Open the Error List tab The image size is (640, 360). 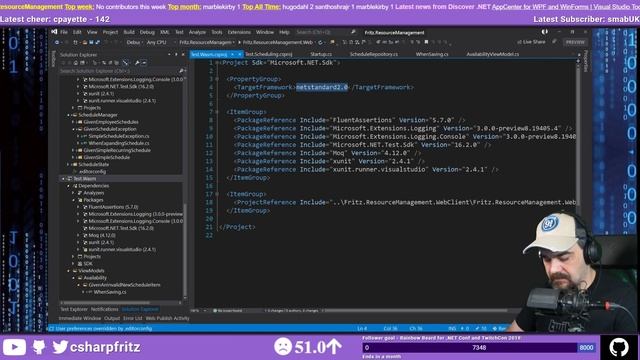coord(133,318)
